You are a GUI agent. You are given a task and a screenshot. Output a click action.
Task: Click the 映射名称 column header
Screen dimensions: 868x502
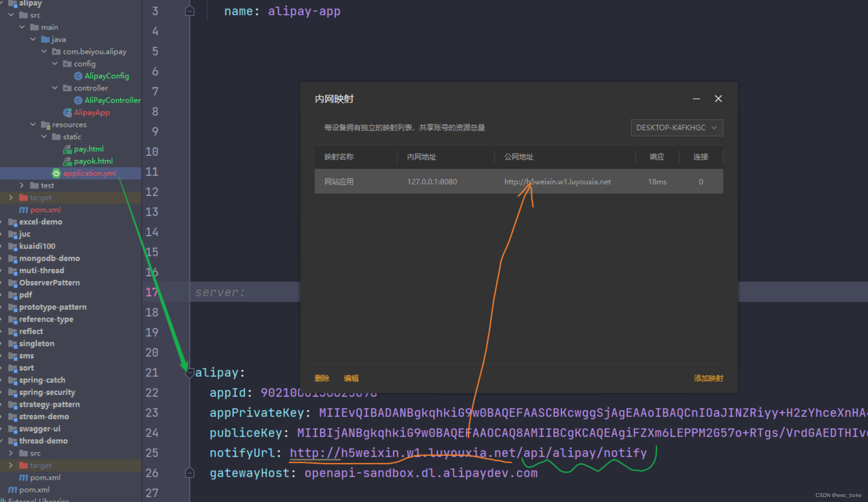(339, 157)
